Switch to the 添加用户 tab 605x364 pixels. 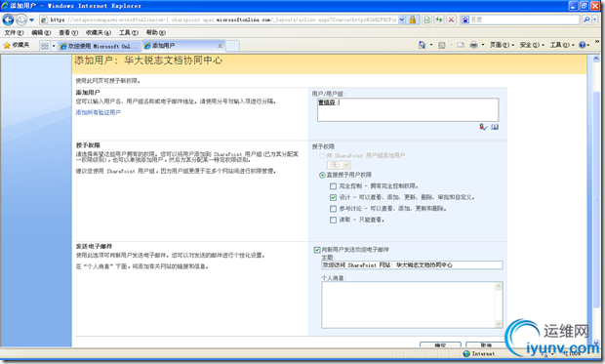pyautogui.click(x=179, y=46)
